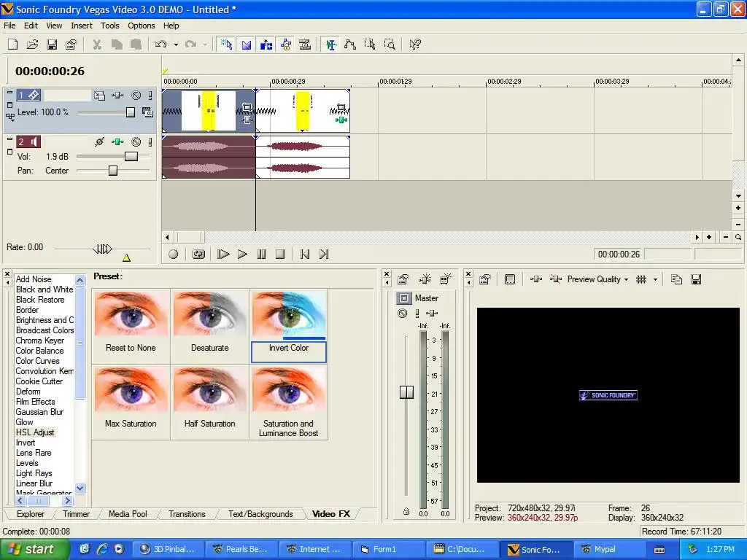Open Track FX on video track 1

click(x=117, y=96)
